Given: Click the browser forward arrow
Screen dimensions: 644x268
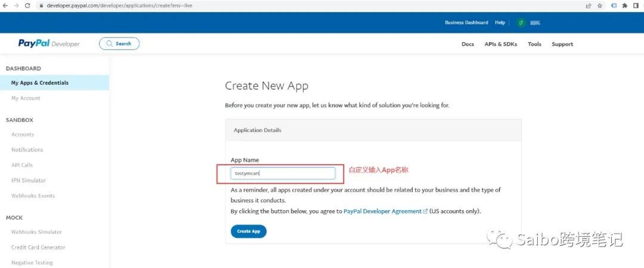Looking at the screenshot, I should 17,6.
